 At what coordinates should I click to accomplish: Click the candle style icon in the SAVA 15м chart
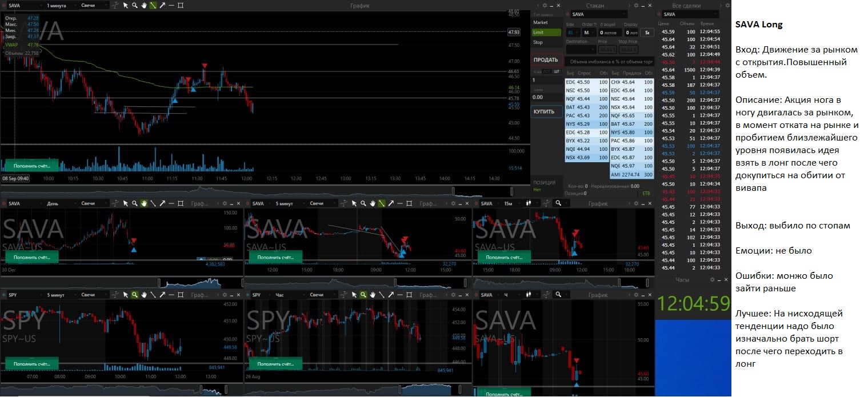click(530, 203)
